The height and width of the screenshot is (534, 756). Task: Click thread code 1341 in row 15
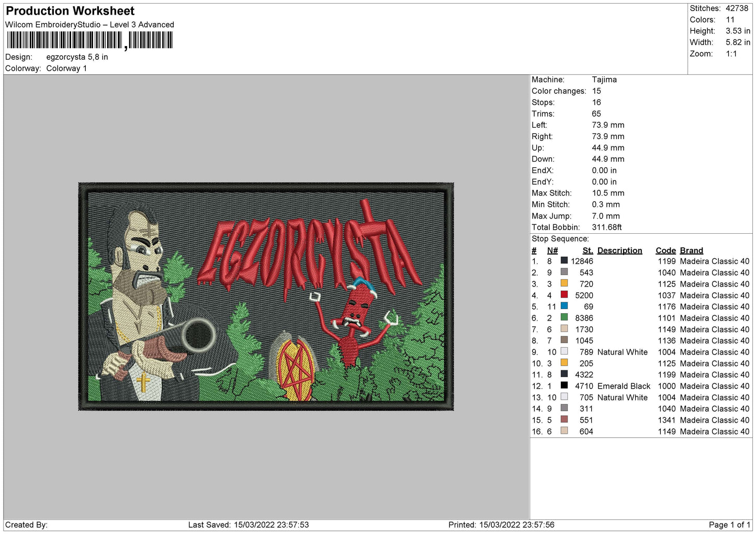tap(667, 420)
